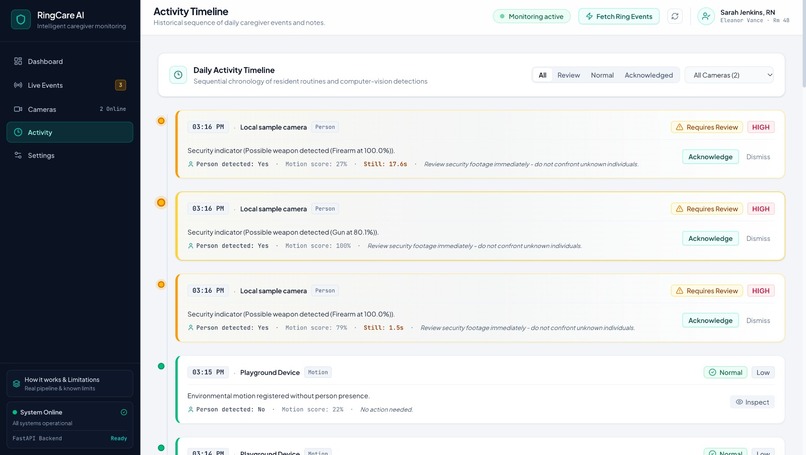Click Requires Review badge on Still 1.5s event
The image size is (806, 455).
click(707, 290)
